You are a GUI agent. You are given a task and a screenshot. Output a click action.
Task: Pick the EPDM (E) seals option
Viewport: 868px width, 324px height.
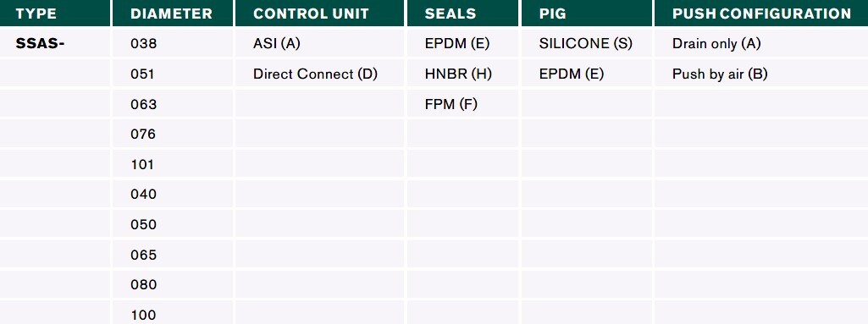457,44
